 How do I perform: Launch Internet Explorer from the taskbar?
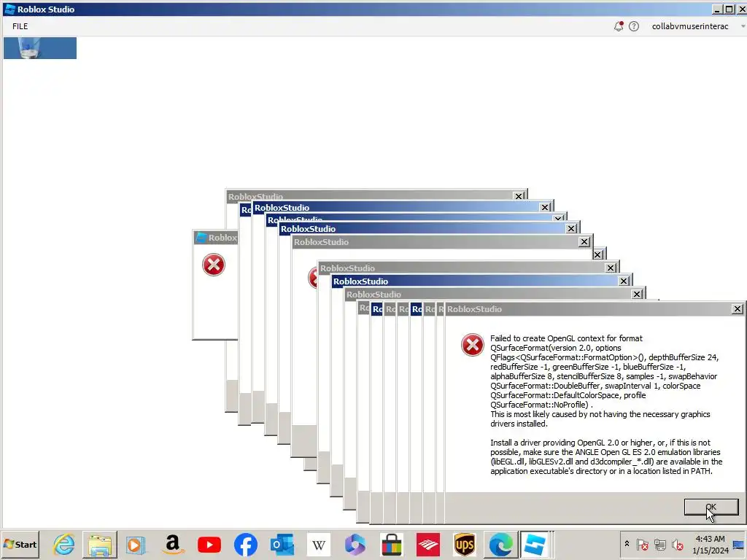[x=64, y=544]
